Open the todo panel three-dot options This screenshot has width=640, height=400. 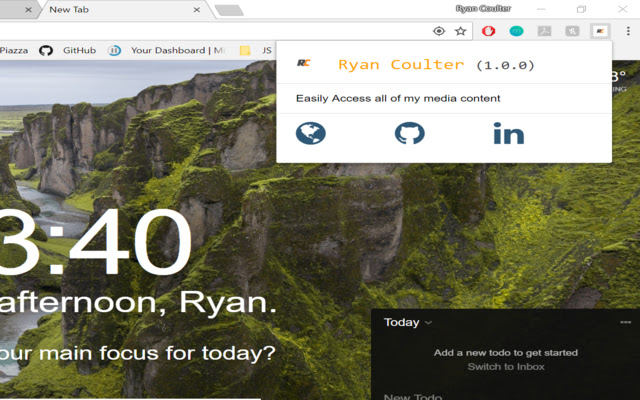625,322
